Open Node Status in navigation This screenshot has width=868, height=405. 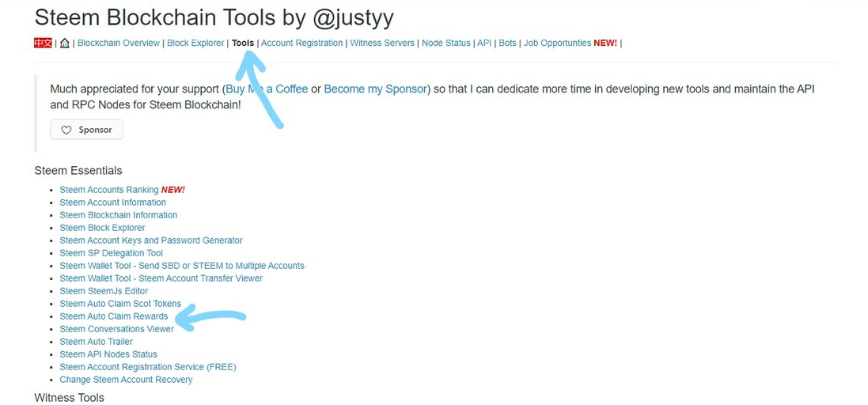click(x=445, y=44)
